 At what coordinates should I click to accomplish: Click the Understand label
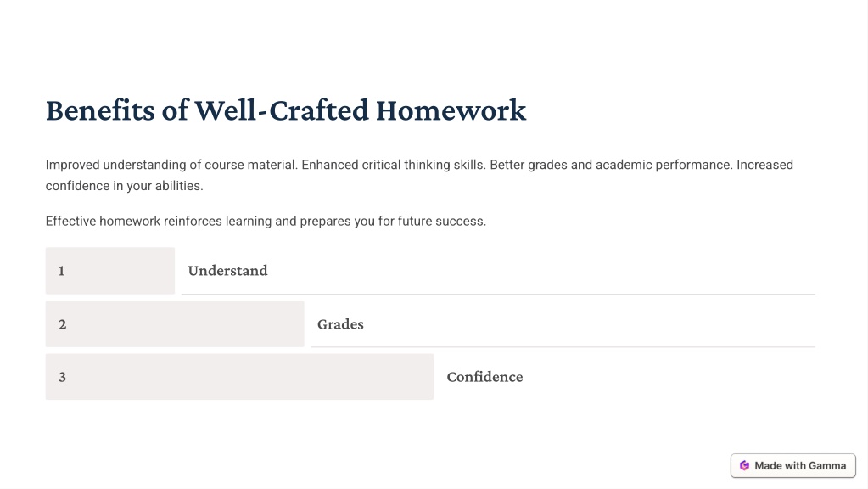click(227, 271)
